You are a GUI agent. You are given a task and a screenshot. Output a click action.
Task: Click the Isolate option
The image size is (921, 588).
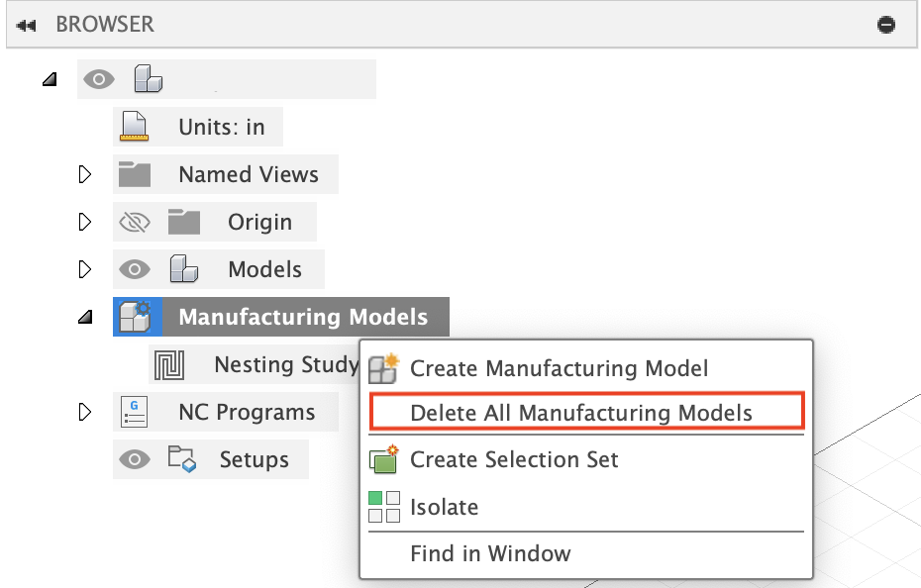(x=445, y=506)
